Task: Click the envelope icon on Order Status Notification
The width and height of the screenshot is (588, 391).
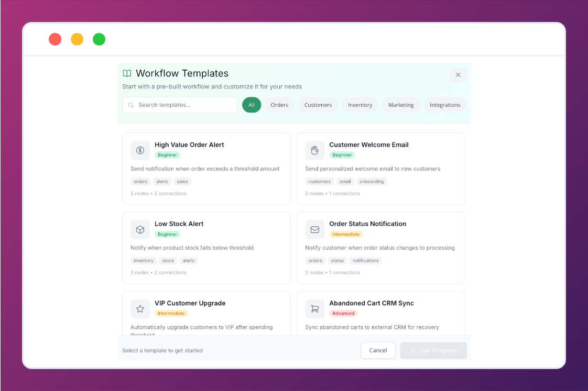Action: pyautogui.click(x=314, y=230)
